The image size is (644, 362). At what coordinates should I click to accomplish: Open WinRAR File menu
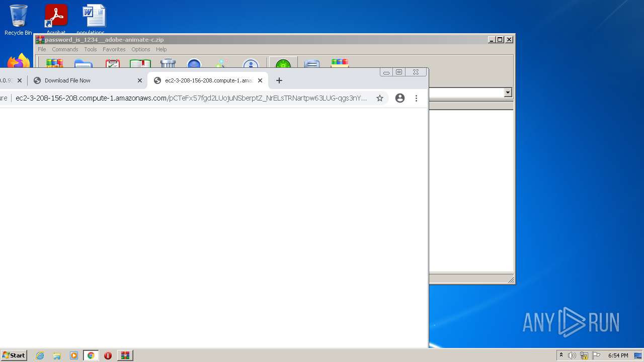pyautogui.click(x=42, y=49)
